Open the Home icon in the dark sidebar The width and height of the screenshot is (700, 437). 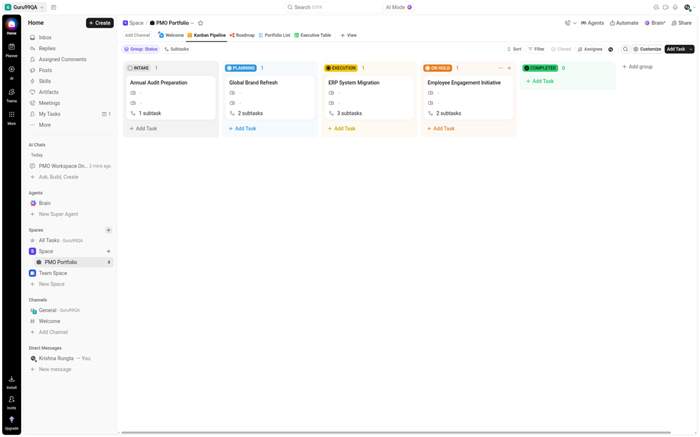(12, 26)
